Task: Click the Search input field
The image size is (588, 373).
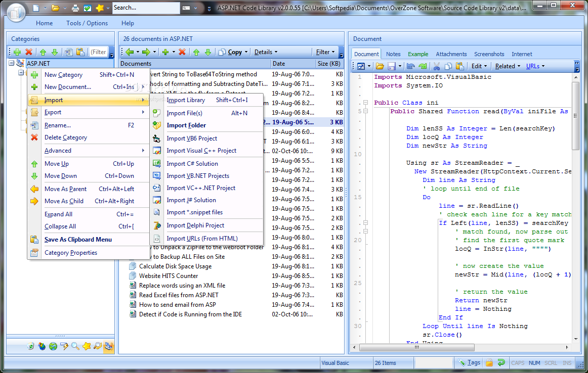Action: [x=146, y=8]
